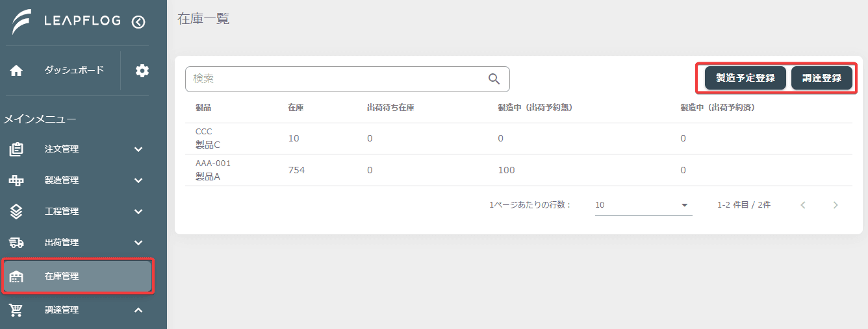Click the 注文管理 clipboard icon

(16, 149)
